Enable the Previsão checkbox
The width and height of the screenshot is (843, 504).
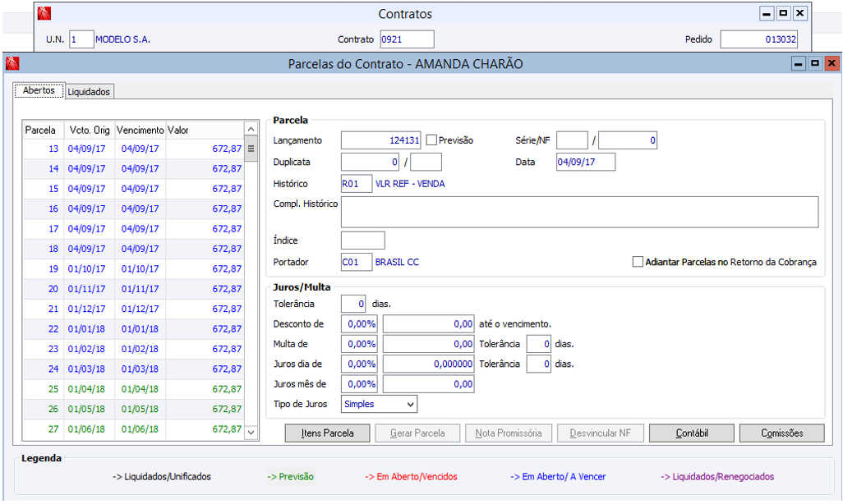tap(431, 140)
